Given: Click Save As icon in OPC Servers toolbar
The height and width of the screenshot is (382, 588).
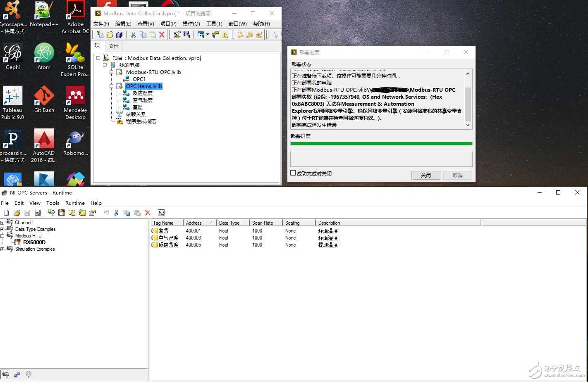Looking at the screenshot, I should click(38, 213).
